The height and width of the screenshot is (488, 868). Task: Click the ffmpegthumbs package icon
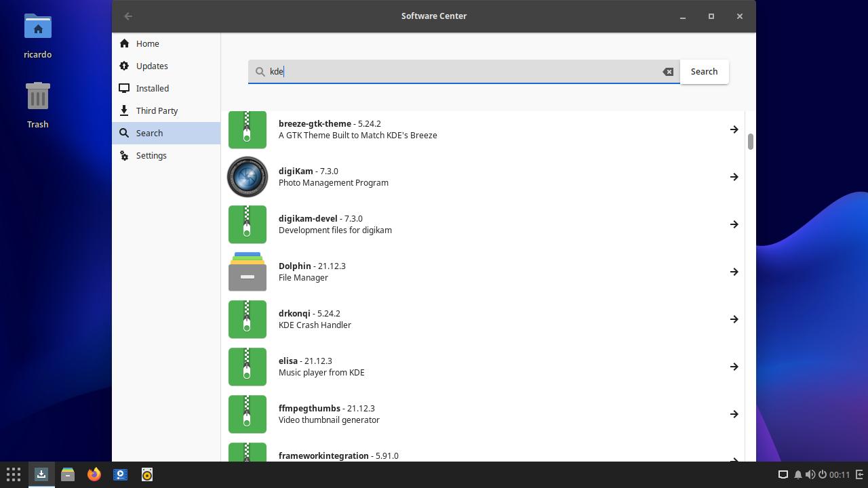point(248,414)
